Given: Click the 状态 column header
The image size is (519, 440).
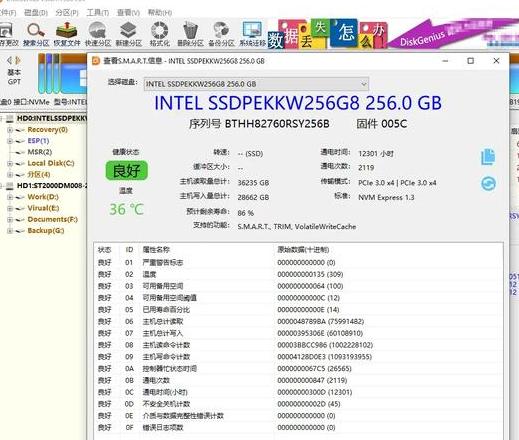Looking at the screenshot, I should 104,250.
